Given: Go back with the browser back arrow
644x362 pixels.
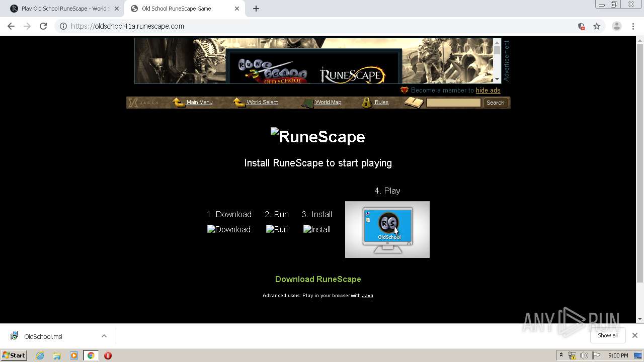Looking at the screenshot, I should 11,26.
